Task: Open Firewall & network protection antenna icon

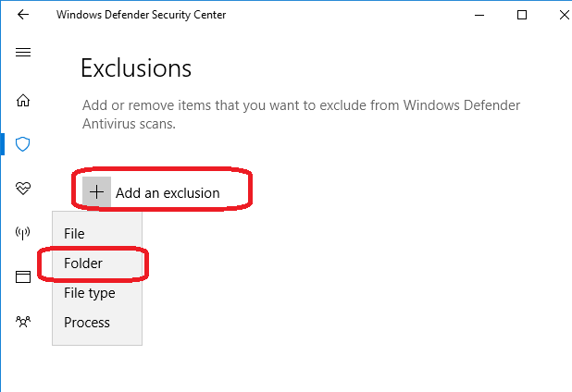Action: pyautogui.click(x=22, y=233)
